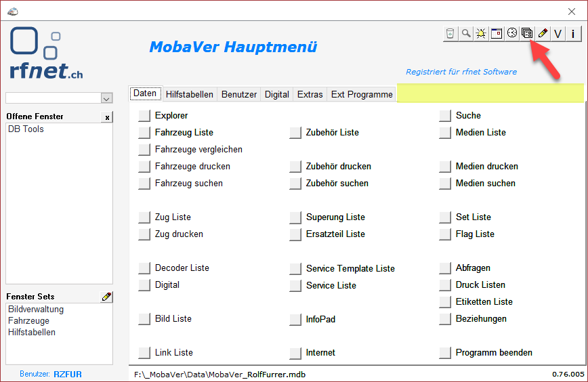Open the Benutzer tab
The height and width of the screenshot is (382, 588).
click(239, 94)
